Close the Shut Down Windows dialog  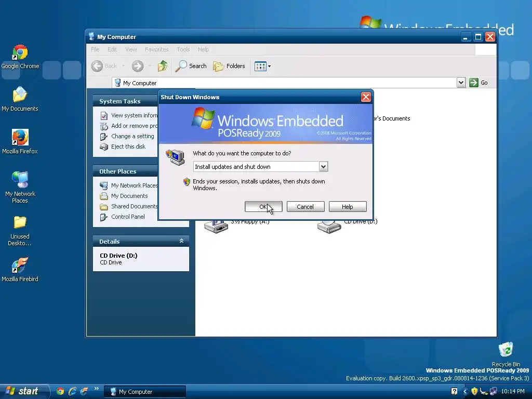tap(366, 97)
